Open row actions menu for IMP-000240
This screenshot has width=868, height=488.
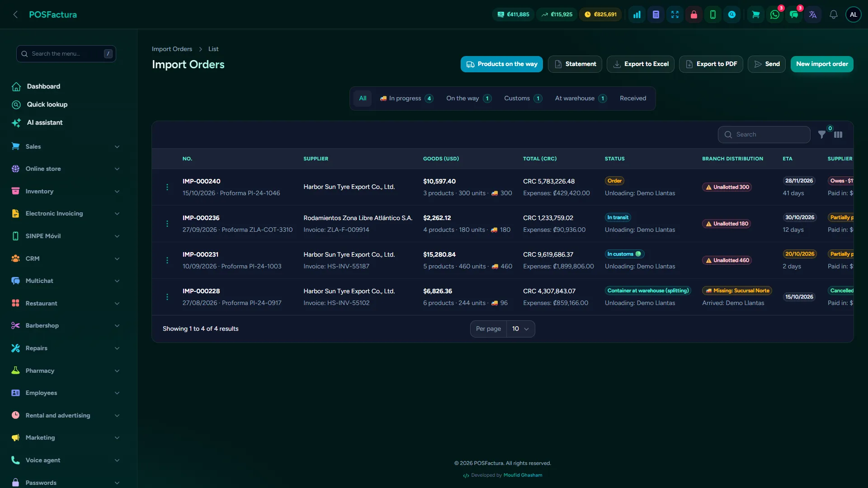pyautogui.click(x=167, y=187)
